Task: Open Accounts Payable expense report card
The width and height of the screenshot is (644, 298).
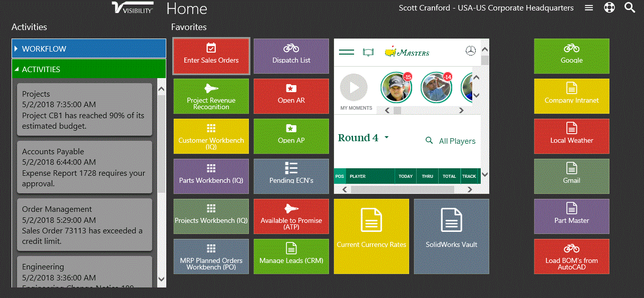Action: pyautogui.click(x=84, y=167)
